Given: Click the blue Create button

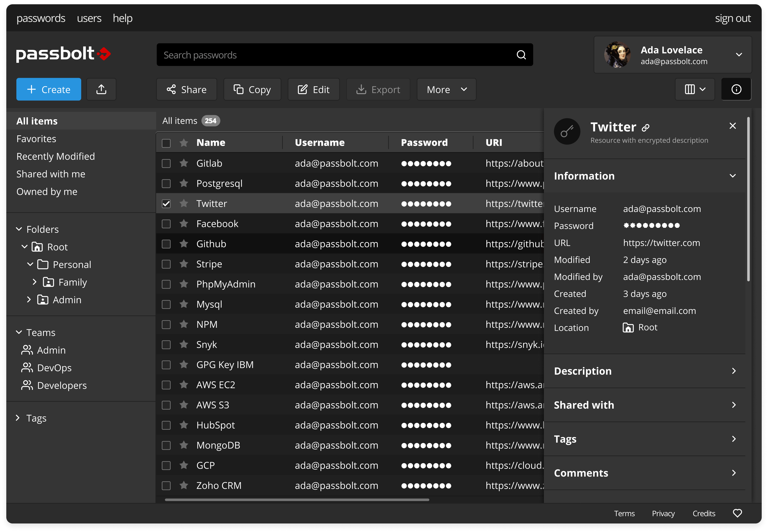Looking at the screenshot, I should (48, 89).
